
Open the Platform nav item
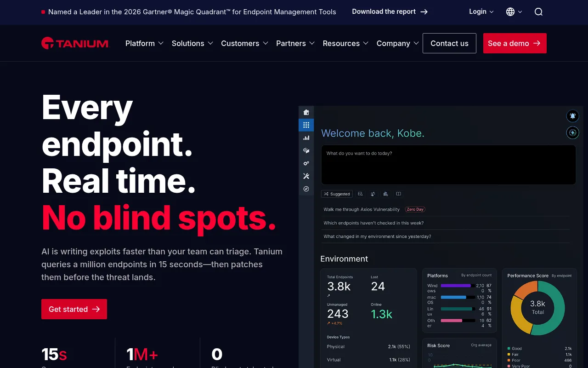[x=140, y=43]
